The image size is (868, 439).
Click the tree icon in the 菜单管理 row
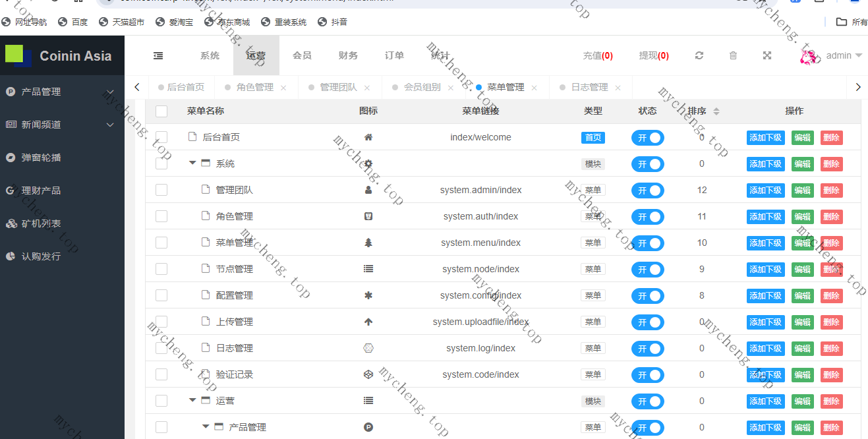point(368,243)
